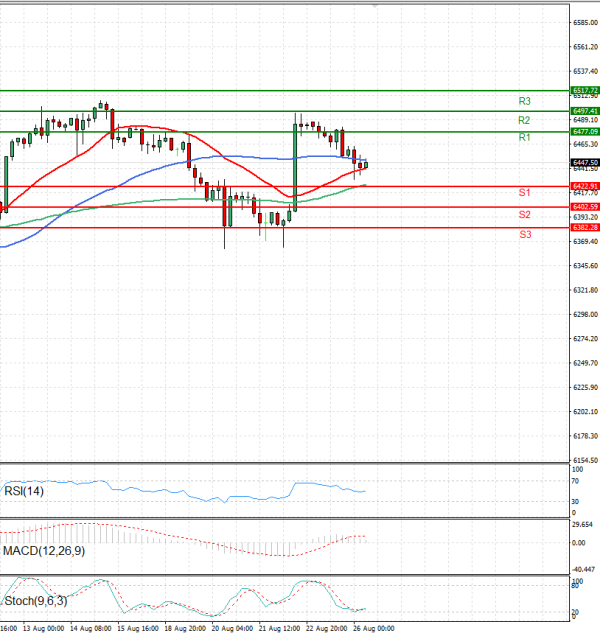Click the 6369.40 price axis value

coord(585,242)
